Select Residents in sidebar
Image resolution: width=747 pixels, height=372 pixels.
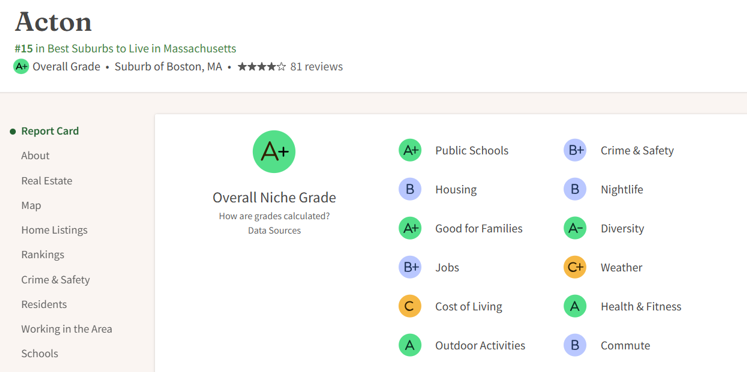[44, 304]
